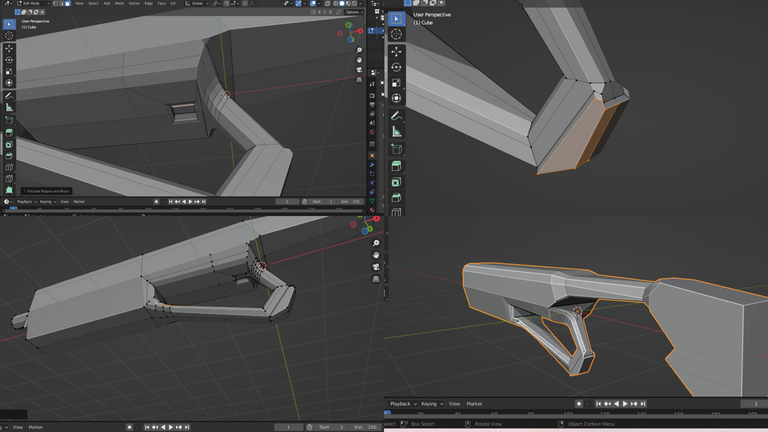The height and width of the screenshot is (432, 768).
Task: Expand the Extrude Region and Move panel
Action: point(47,191)
